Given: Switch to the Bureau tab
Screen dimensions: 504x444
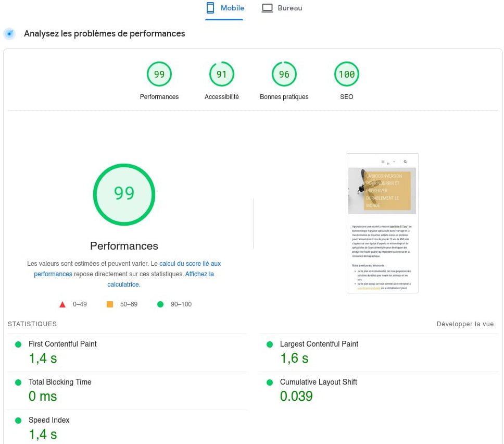Looking at the screenshot, I should pyautogui.click(x=282, y=8).
